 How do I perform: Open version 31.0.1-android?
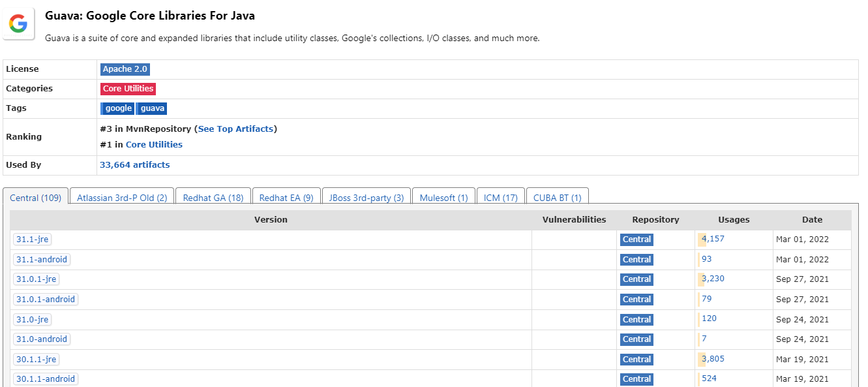[x=46, y=300]
